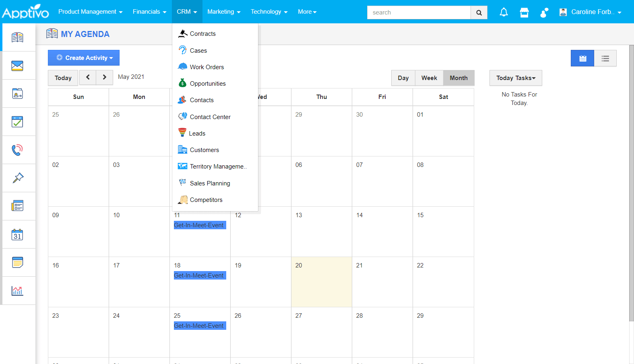Screen dimensions: 634x364
Task: Open the news feed list icon in sidebar
Action: click(17, 206)
